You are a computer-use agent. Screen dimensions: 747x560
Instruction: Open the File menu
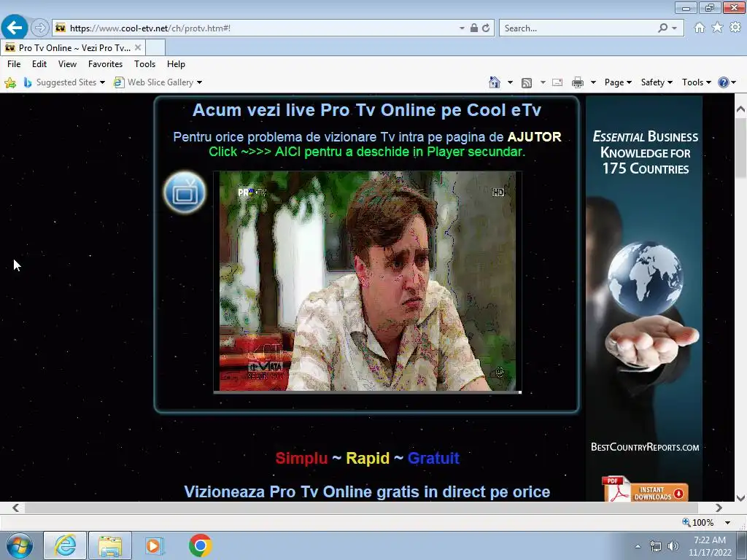(x=14, y=64)
